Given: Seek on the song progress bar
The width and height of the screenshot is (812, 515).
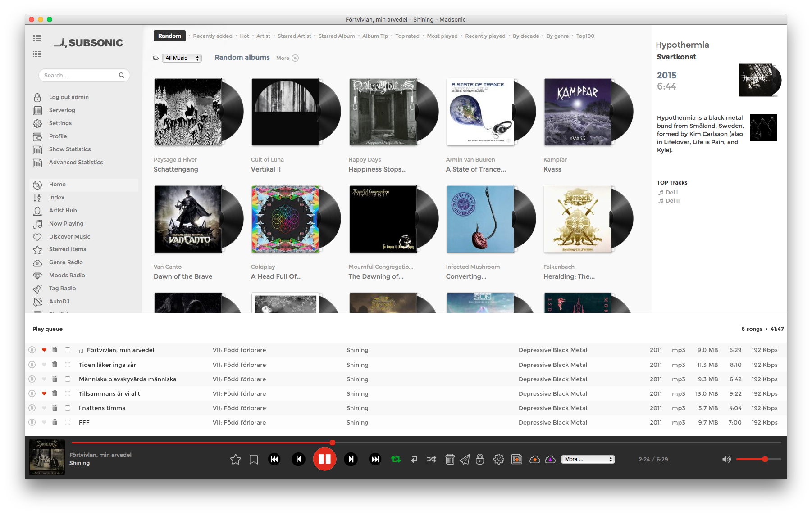Looking at the screenshot, I should click(x=426, y=443).
